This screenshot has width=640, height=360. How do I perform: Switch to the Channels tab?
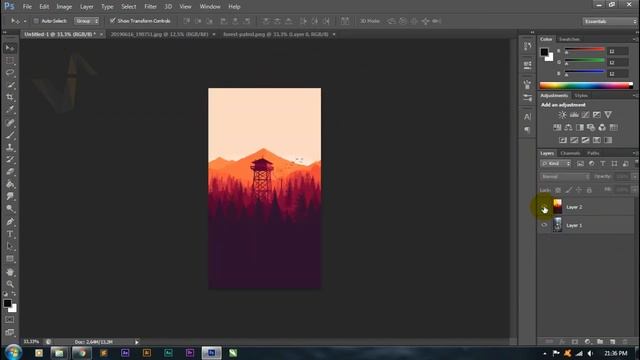570,153
